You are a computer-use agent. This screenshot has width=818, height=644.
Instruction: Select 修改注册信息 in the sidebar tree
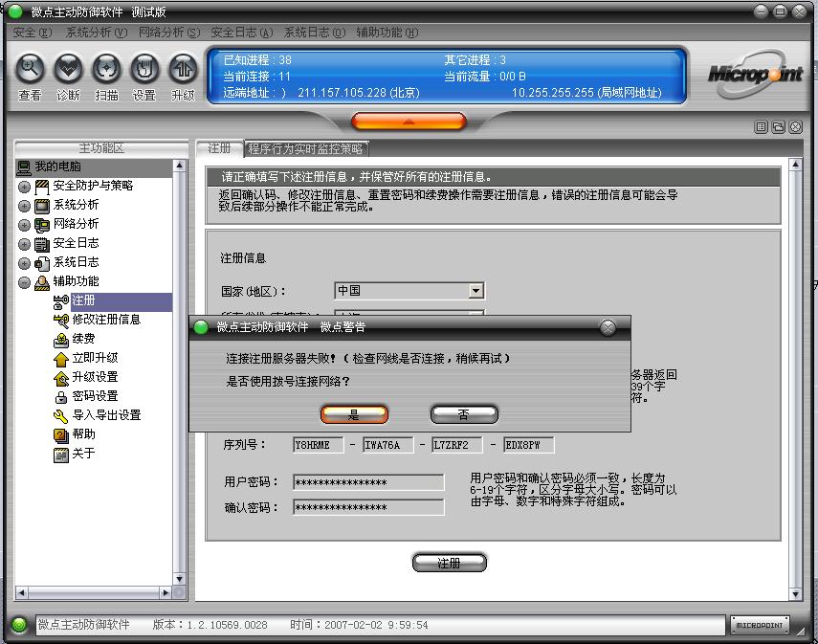pos(106,320)
